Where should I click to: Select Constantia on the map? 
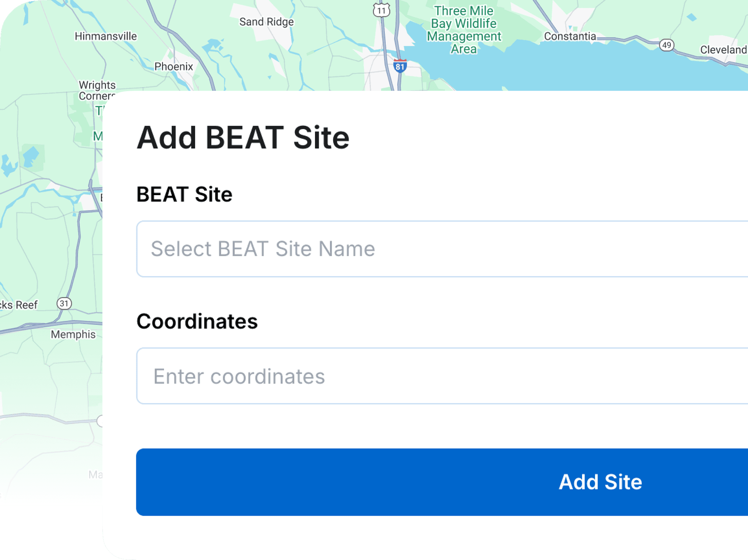570,36
